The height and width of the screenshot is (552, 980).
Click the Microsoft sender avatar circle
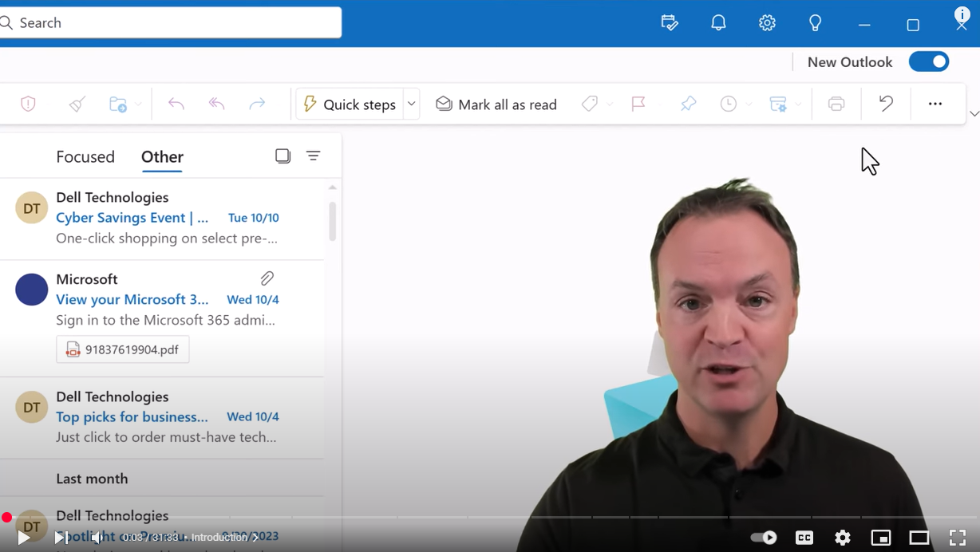[x=32, y=290]
